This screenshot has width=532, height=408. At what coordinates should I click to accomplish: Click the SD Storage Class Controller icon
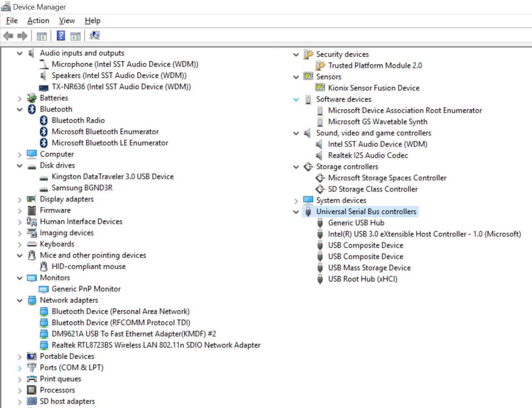pyautogui.click(x=320, y=189)
